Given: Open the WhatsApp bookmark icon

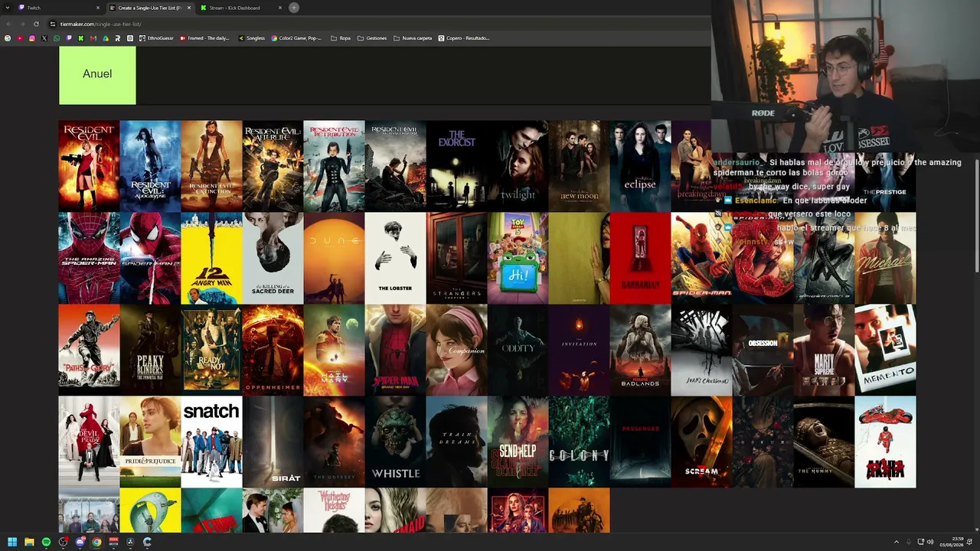Looking at the screenshot, I should click(x=57, y=38).
